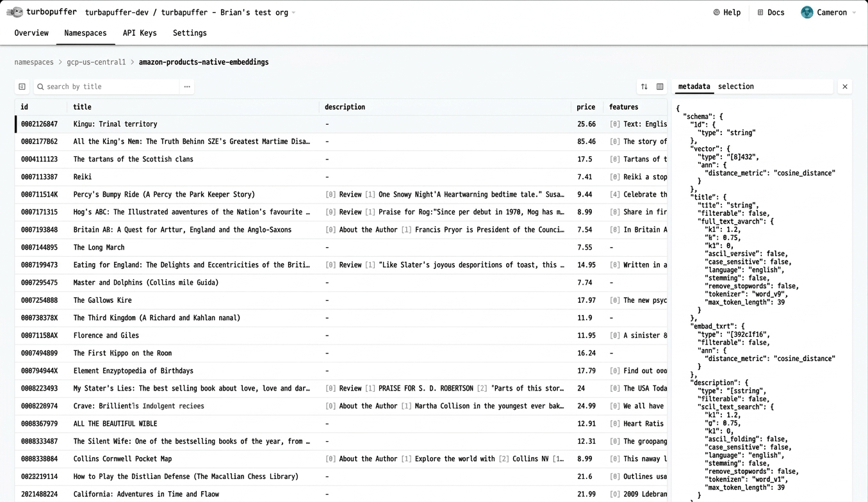Open the search options ellipsis menu
The height and width of the screenshot is (502, 868).
187,86
